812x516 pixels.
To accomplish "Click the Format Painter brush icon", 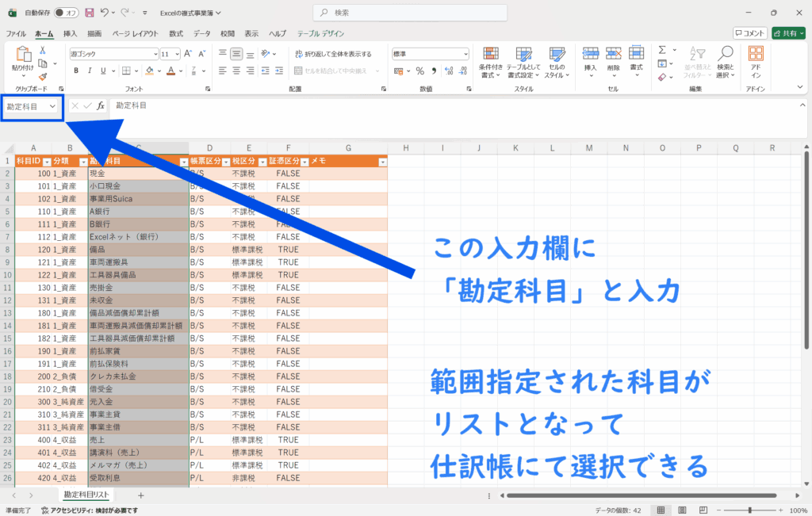I will pos(43,77).
